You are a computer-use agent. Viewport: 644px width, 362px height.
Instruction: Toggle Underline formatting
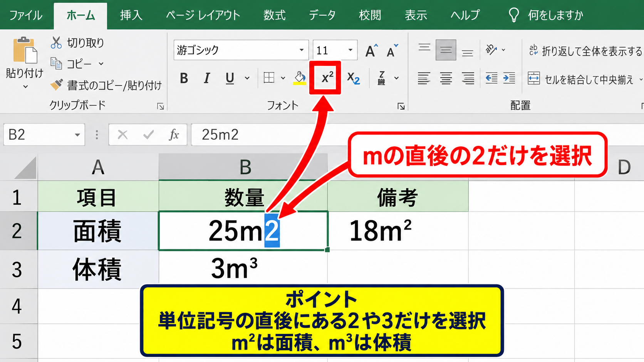pyautogui.click(x=230, y=78)
